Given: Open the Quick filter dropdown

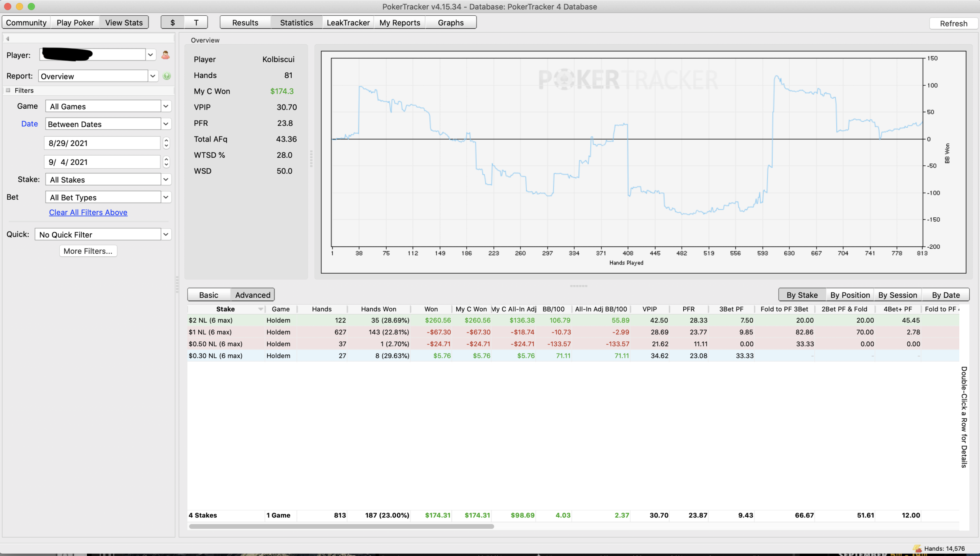Looking at the screenshot, I should [166, 234].
